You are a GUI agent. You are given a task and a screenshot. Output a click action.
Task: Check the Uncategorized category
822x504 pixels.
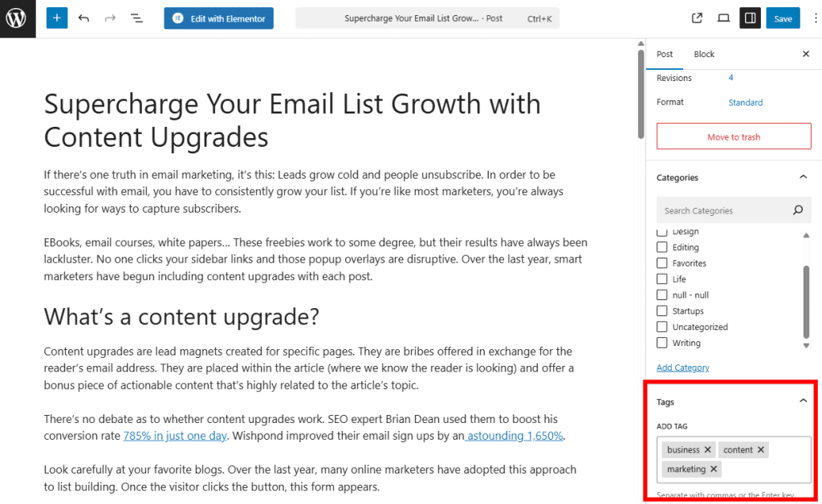[662, 327]
